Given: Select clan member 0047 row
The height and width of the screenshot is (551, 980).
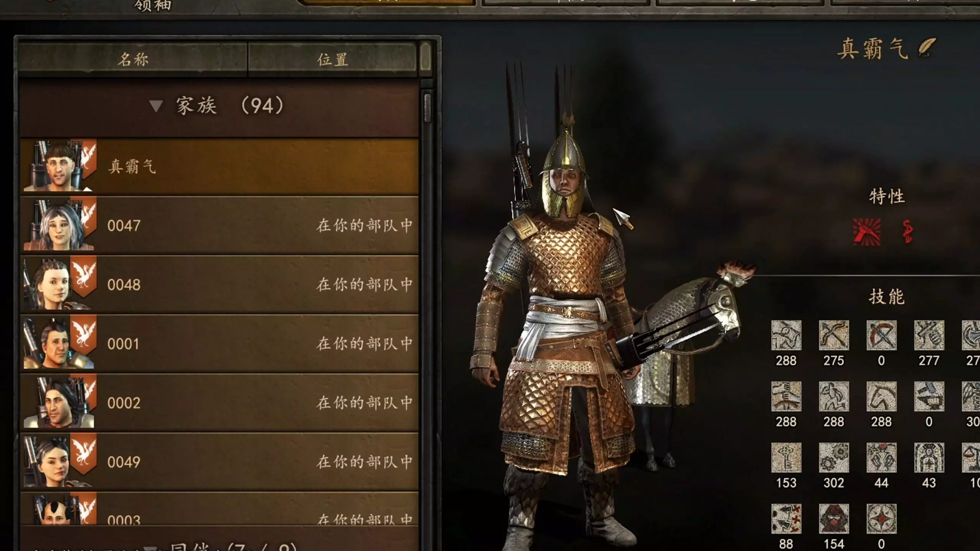Looking at the screenshot, I should pyautogui.click(x=219, y=225).
